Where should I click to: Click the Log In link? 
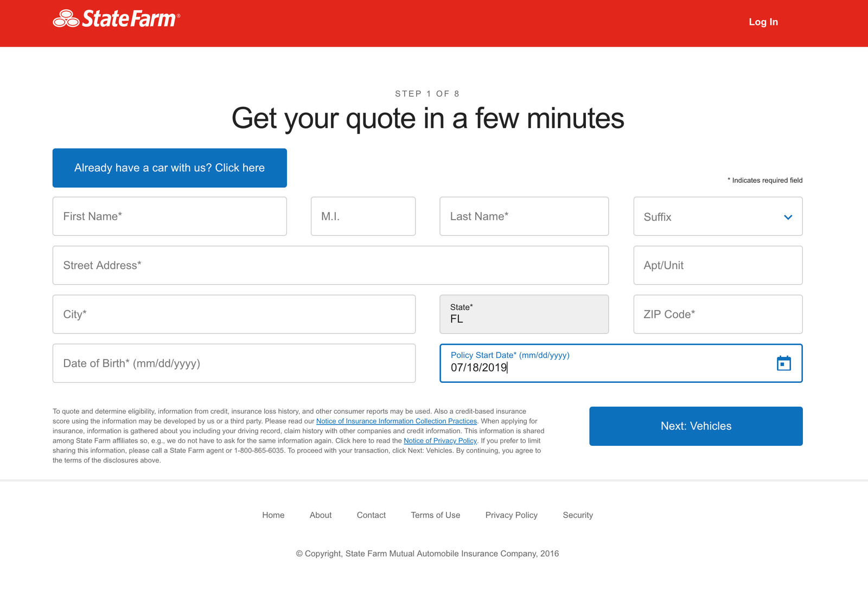(x=763, y=22)
